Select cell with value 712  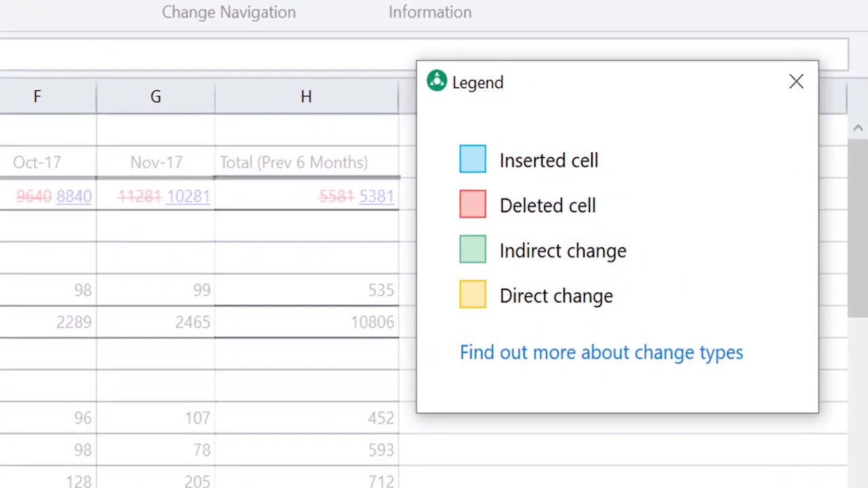pyautogui.click(x=307, y=478)
